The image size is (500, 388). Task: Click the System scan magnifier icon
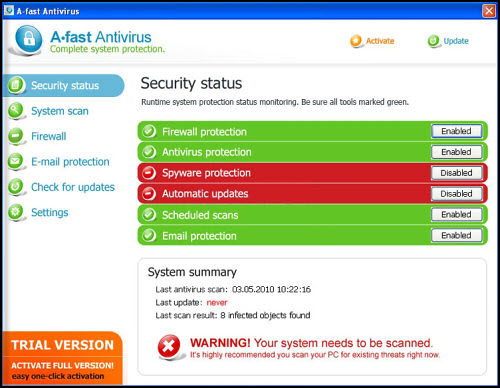[15, 110]
